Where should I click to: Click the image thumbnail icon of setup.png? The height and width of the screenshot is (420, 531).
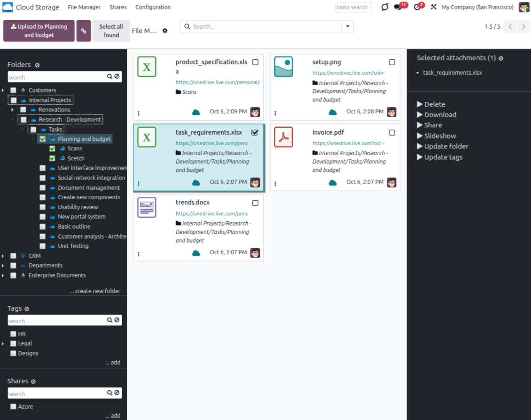(283, 67)
